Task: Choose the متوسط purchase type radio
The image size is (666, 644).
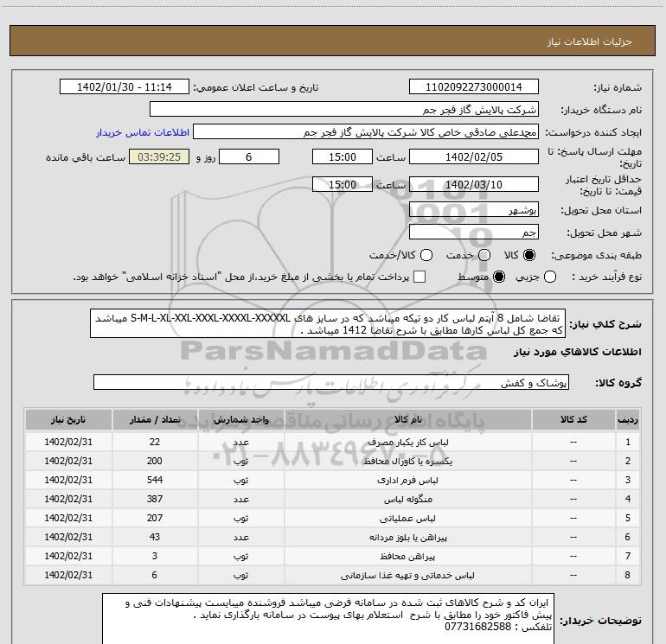Action: point(499,277)
